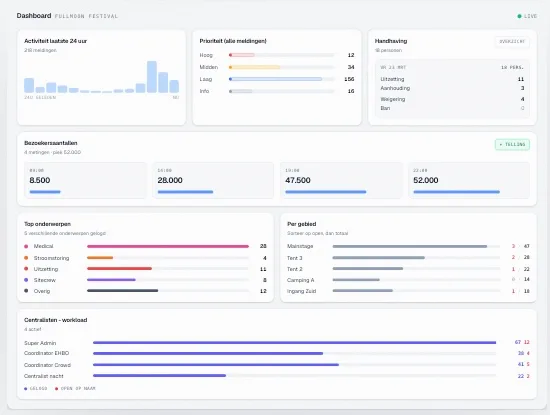Click the Activiteit laatste 24 uur heading

(55, 41)
